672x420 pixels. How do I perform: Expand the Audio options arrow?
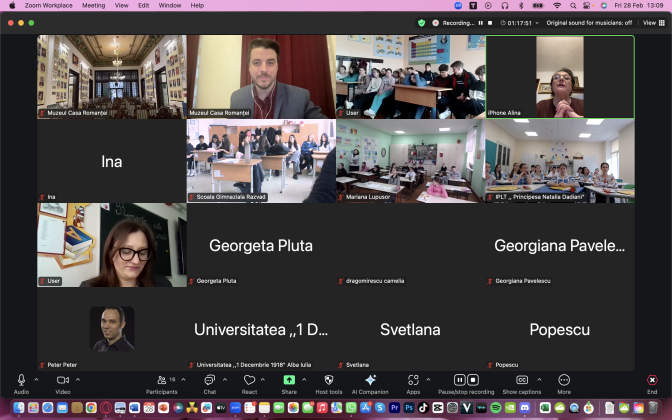(37, 380)
